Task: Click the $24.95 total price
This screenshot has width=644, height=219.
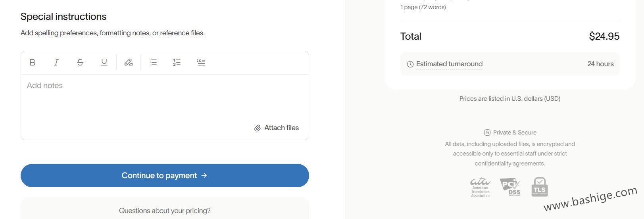Action: (x=604, y=36)
